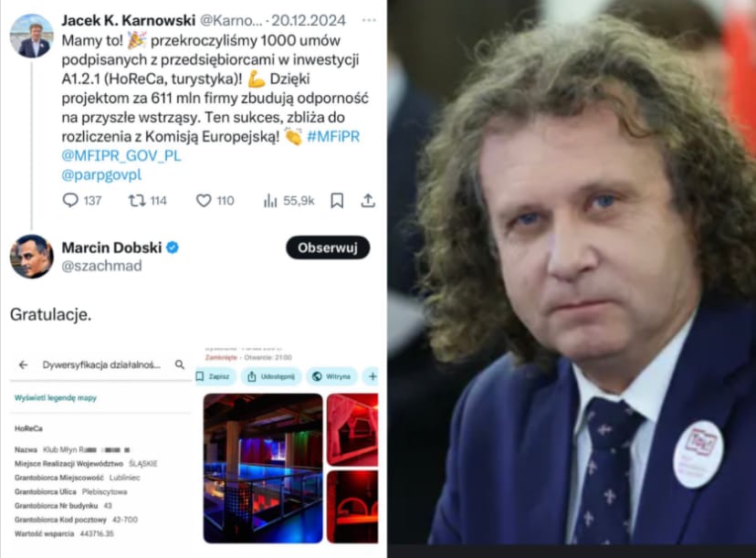Bookmark the tweet by Karnowski
The width and height of the screenshot is (756, 558).
tap(337, 200)
